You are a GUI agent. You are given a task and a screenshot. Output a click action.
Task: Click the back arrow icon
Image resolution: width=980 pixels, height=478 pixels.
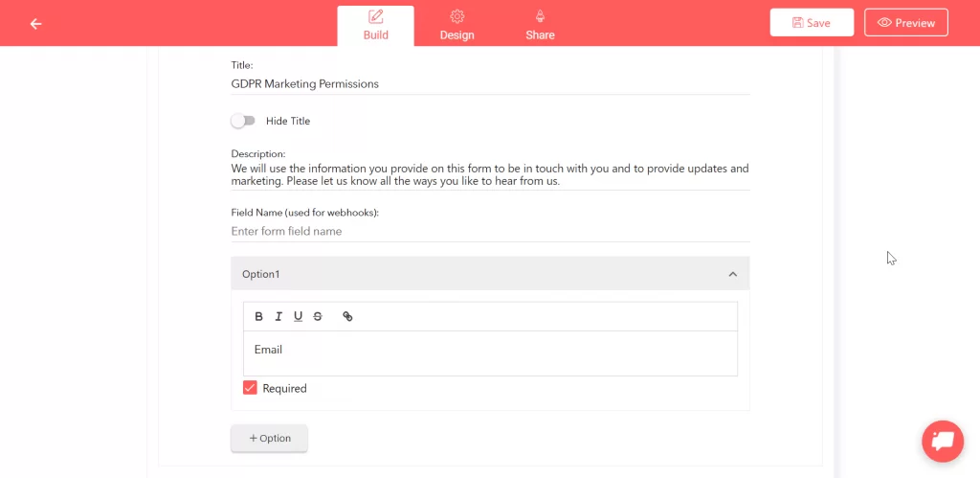pyautogui.click(x=35, y=24)
